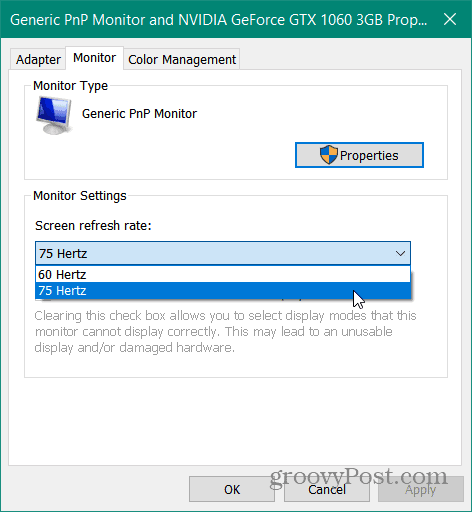Collapse the list using the dropdown chevron arrow
Viewport: 472px width, 512px height.
(x=400, y=253)
